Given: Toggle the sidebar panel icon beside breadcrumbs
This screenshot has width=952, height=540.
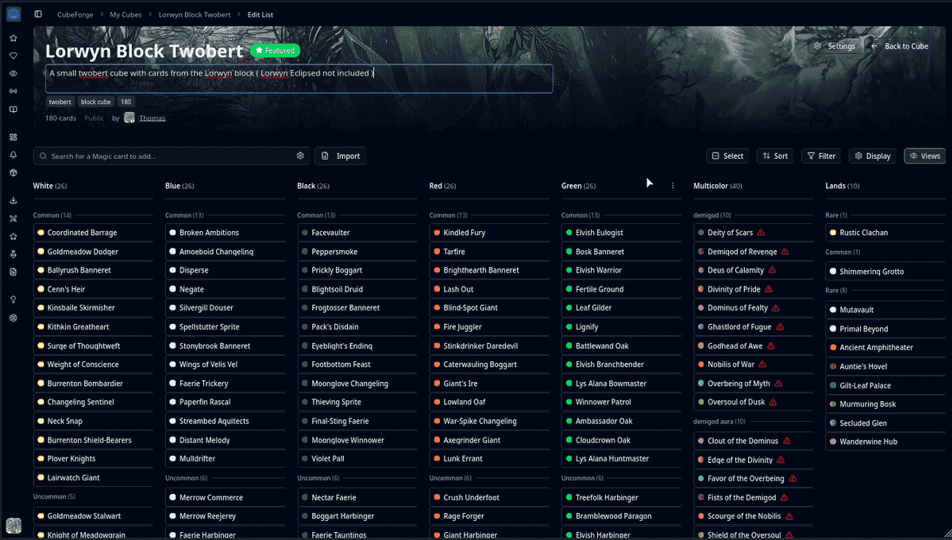Looking at the screenshot, I should (x=38, y=14).
